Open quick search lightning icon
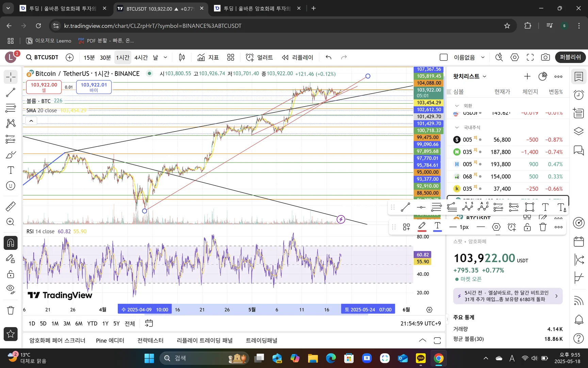The width and height of the screenshot is (588, 368). coord(499,57)
